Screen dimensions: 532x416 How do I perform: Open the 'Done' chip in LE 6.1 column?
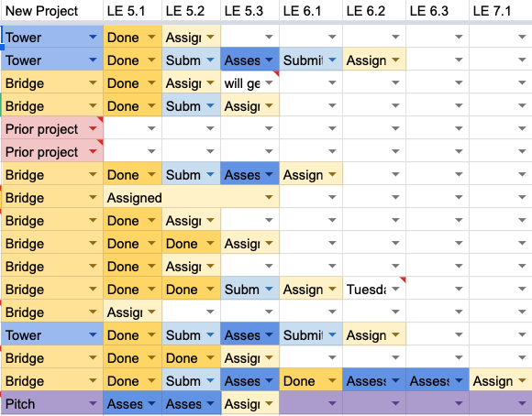click(311, 381)
